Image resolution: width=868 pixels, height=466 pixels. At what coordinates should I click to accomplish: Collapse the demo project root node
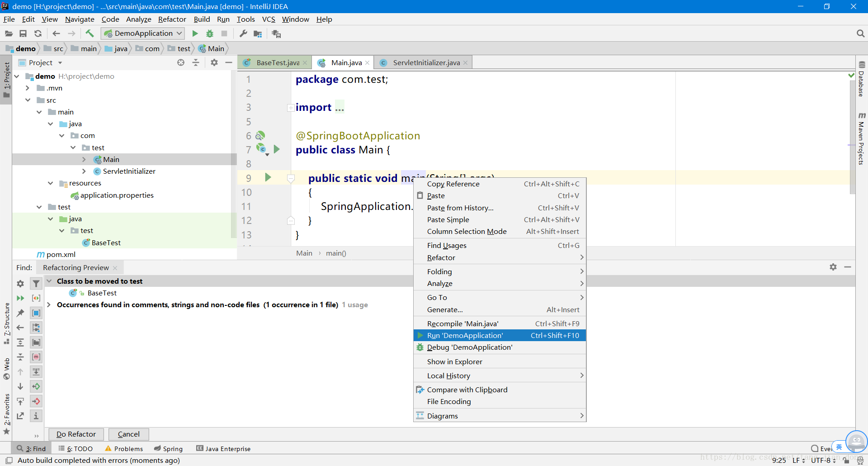17,76
